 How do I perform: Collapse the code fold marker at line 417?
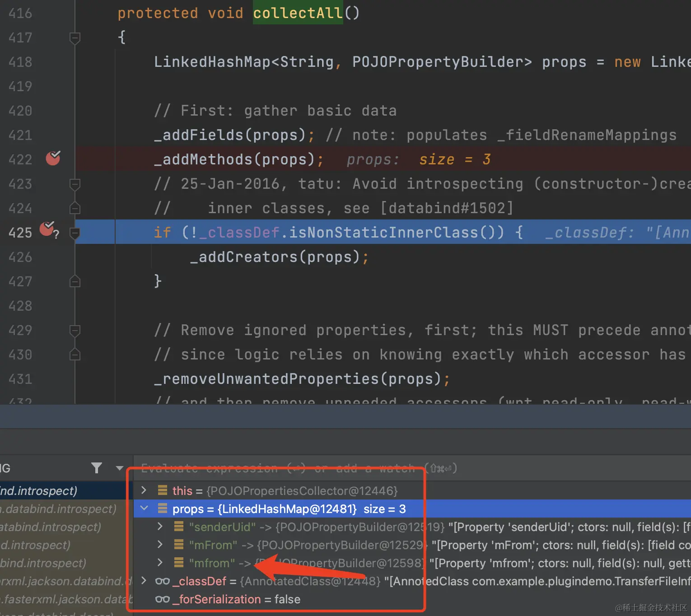click(75, 38)
